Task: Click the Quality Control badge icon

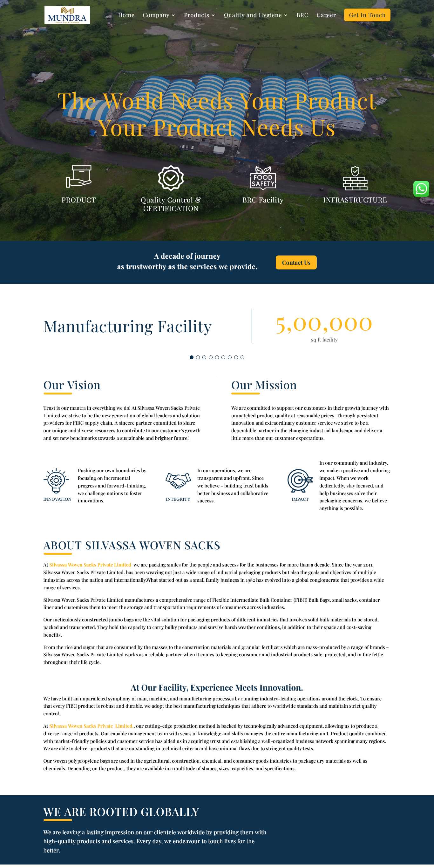Action: click(x=171, y=178)
